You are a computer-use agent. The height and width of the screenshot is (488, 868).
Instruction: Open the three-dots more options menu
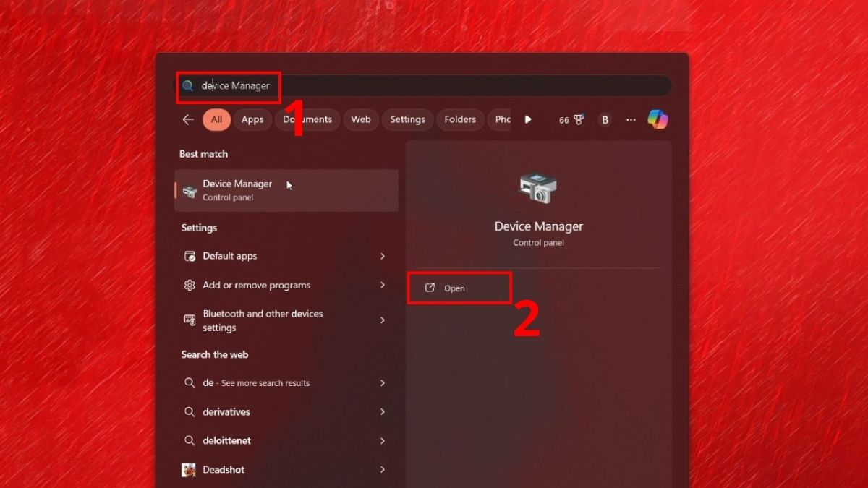(631, 120)
